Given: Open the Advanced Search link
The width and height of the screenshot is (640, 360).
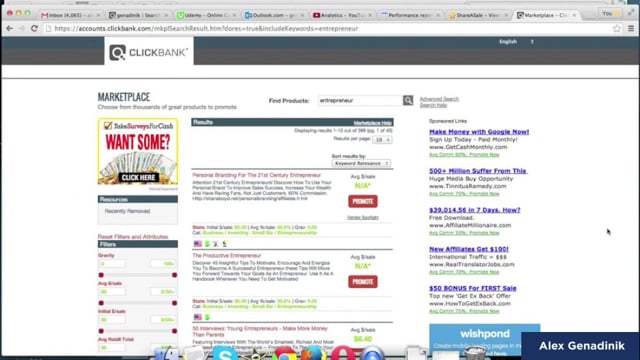Looking at the screenshot, I should click(439, 99).
